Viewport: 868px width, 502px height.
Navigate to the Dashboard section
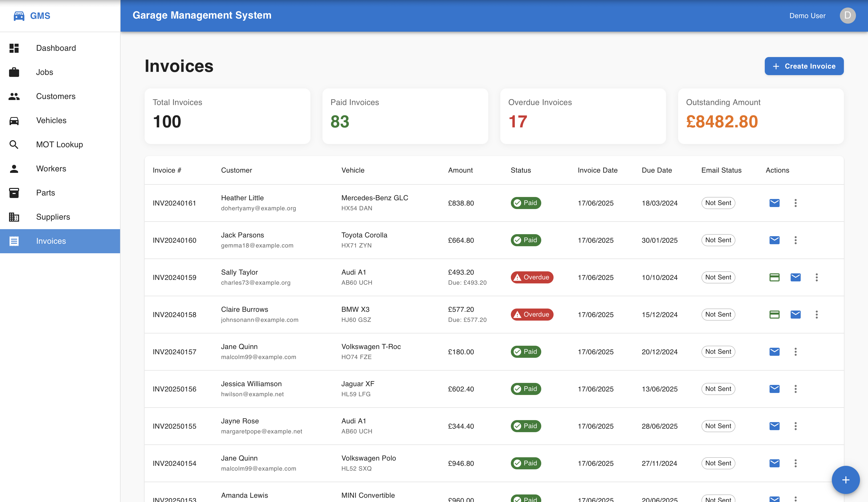(x=56, y=48)
